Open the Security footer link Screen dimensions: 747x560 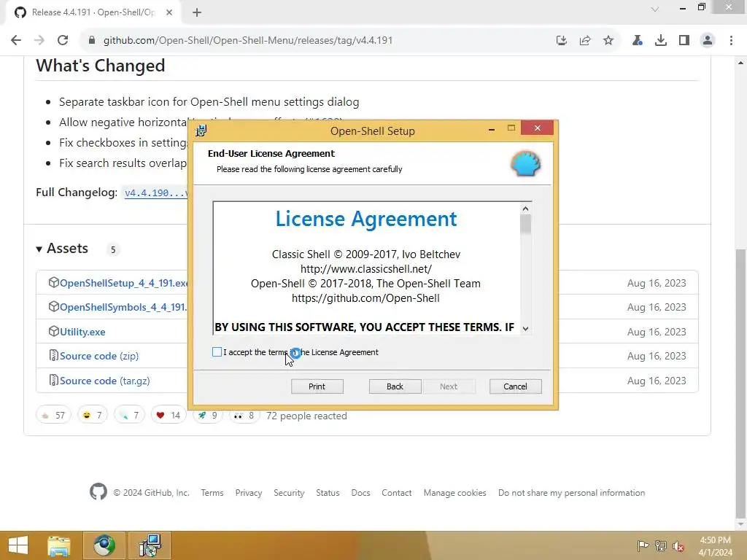(x=289, y=493)
